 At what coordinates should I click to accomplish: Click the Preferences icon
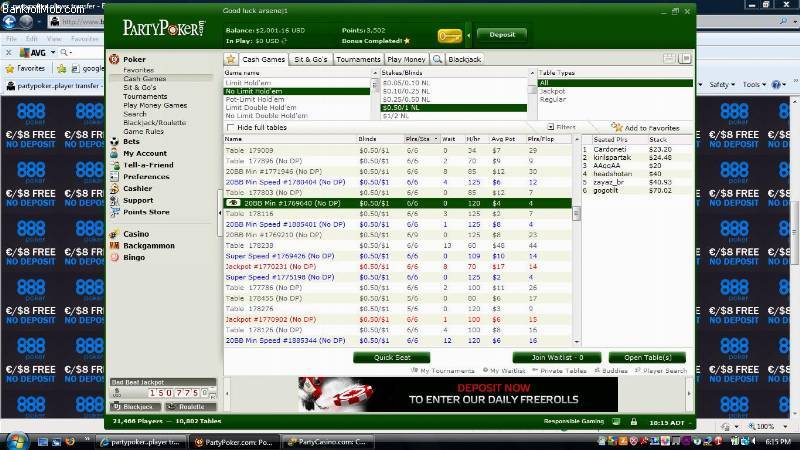point(114,177)
